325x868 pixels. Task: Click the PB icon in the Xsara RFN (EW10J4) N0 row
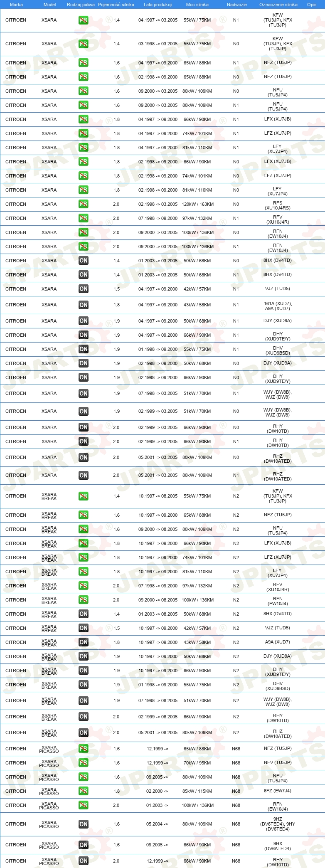[84, 232]
